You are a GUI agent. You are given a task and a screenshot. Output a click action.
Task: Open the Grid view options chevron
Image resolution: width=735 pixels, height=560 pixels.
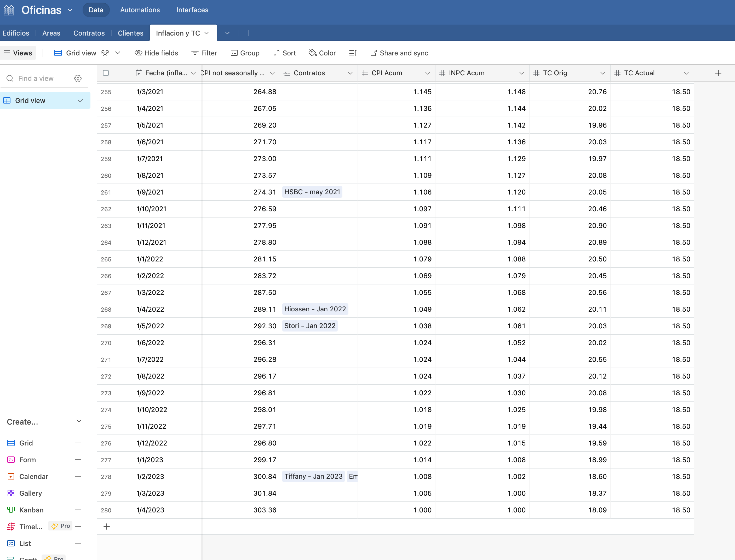click(x=118, y=53)
